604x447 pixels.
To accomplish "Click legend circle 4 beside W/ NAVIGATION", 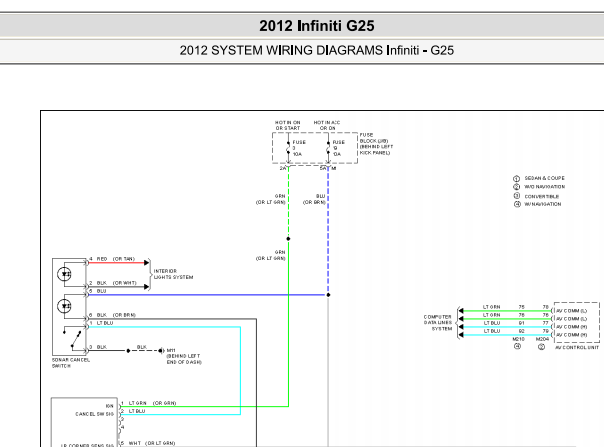I will [x=517, y=204].
